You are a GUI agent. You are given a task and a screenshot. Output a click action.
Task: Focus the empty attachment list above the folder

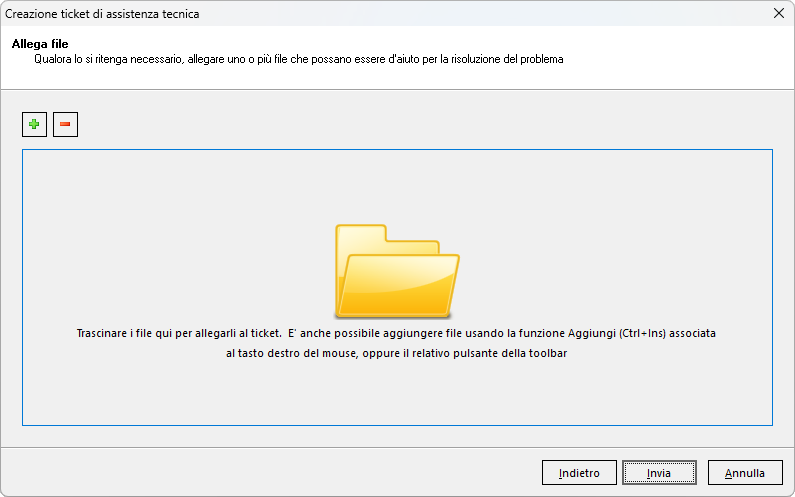(397, 185)
